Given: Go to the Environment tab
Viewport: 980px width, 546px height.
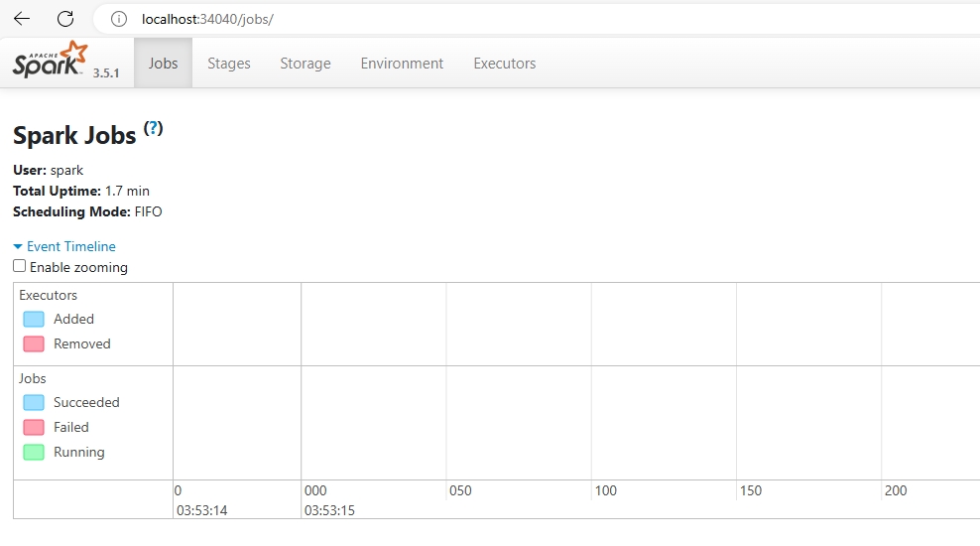Looking at the screenshot, I should 402,64.
